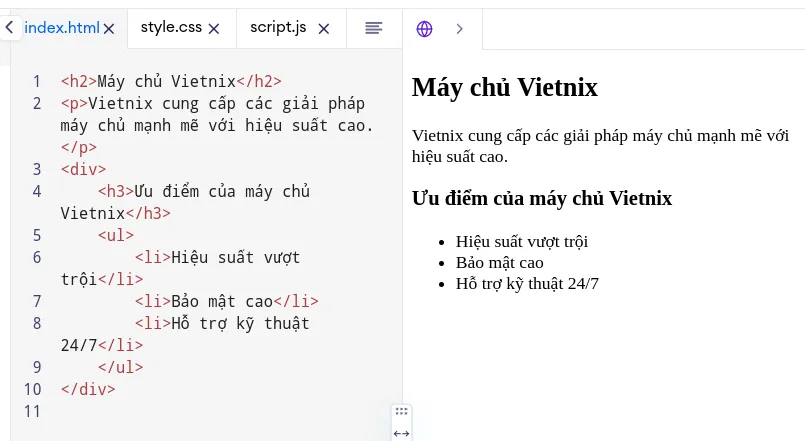This screenshot has height=441, width=805.
Task: Collapse the sidebar with the left chevron
Action: coord(9,27)
